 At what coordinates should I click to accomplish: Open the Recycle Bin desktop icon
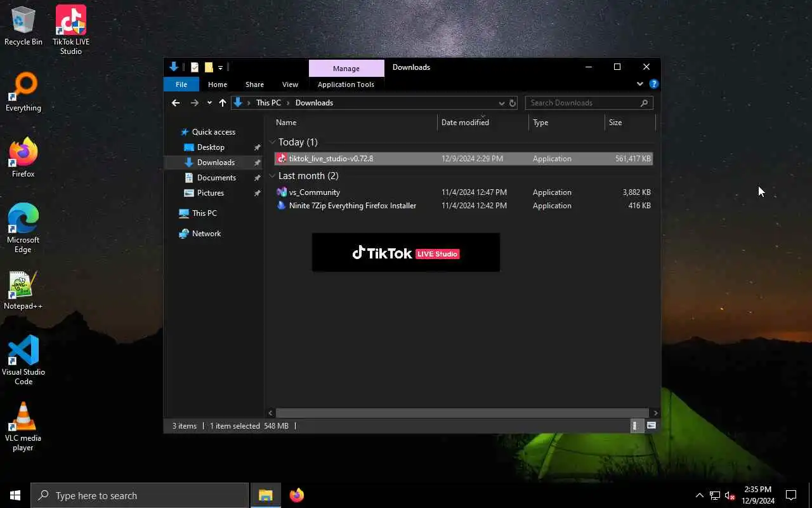(x=23, y=25)
